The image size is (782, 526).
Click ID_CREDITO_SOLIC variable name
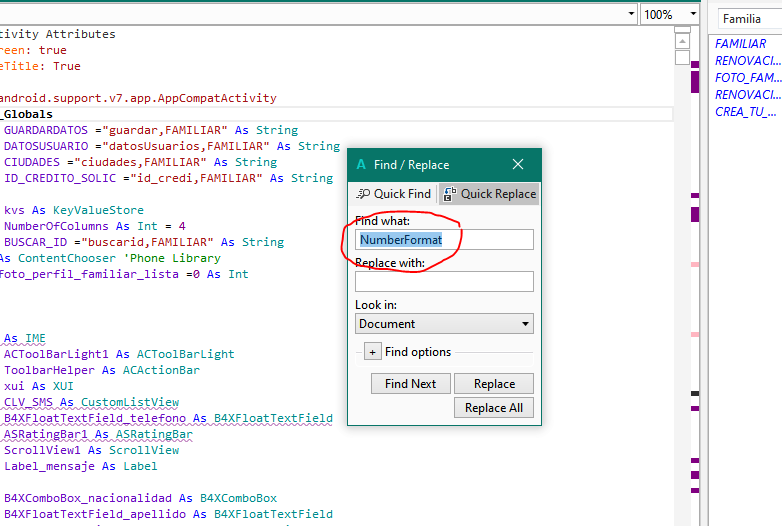(60, 178)
